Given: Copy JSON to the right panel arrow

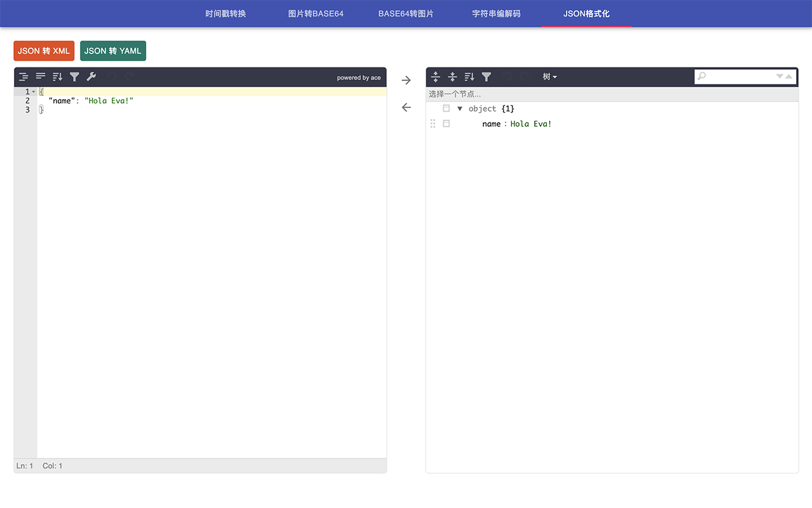Looking at the screenshot, I should pos(407,80).
